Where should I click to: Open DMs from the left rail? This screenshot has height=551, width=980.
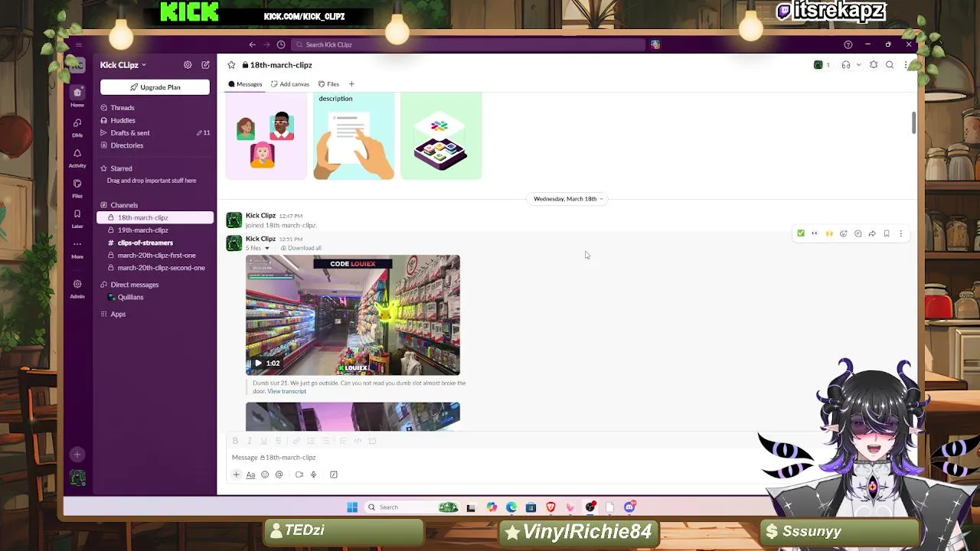[77, 126]
